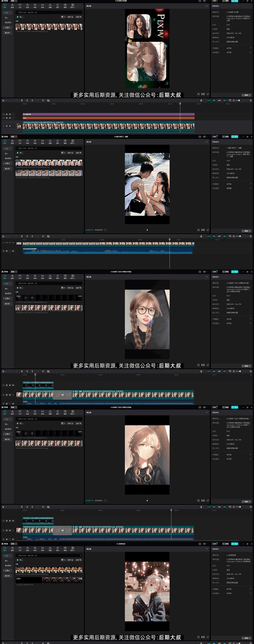Lock the main video track in the Pixiv collage timeline
254x644 pixels.
[7, 126]
